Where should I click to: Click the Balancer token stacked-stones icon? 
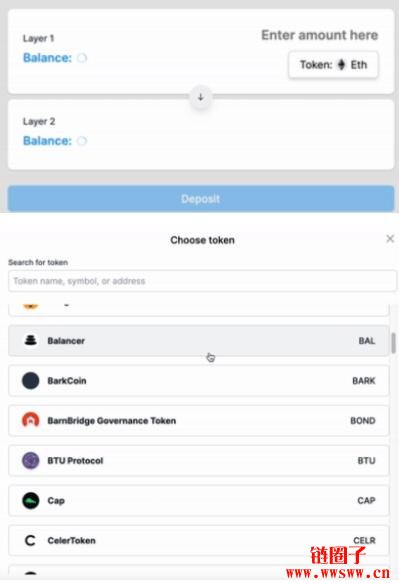[30, 340]
